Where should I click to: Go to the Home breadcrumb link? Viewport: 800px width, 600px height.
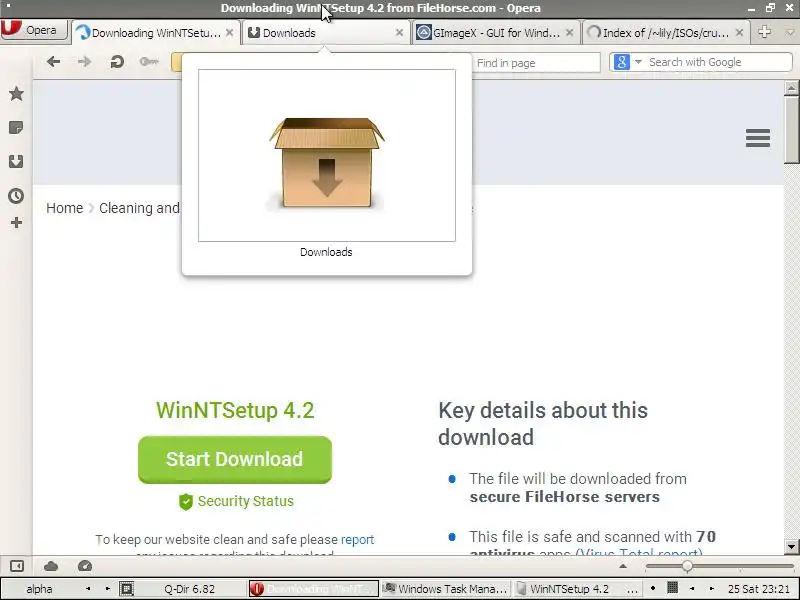64,208
